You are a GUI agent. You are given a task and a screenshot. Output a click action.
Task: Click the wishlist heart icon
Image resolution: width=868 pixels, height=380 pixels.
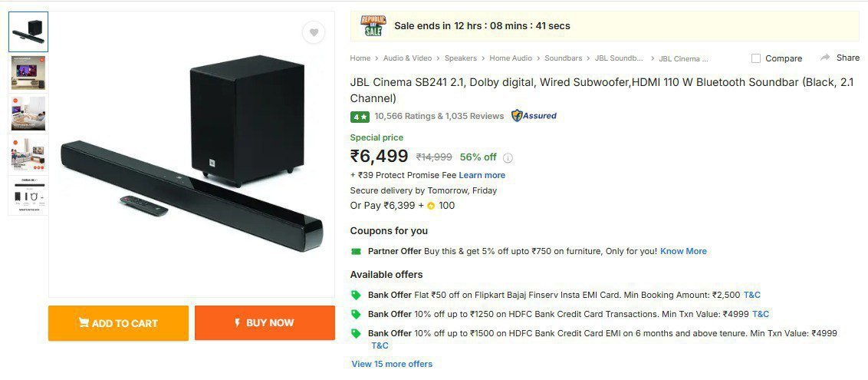click(x=313, y=32)
